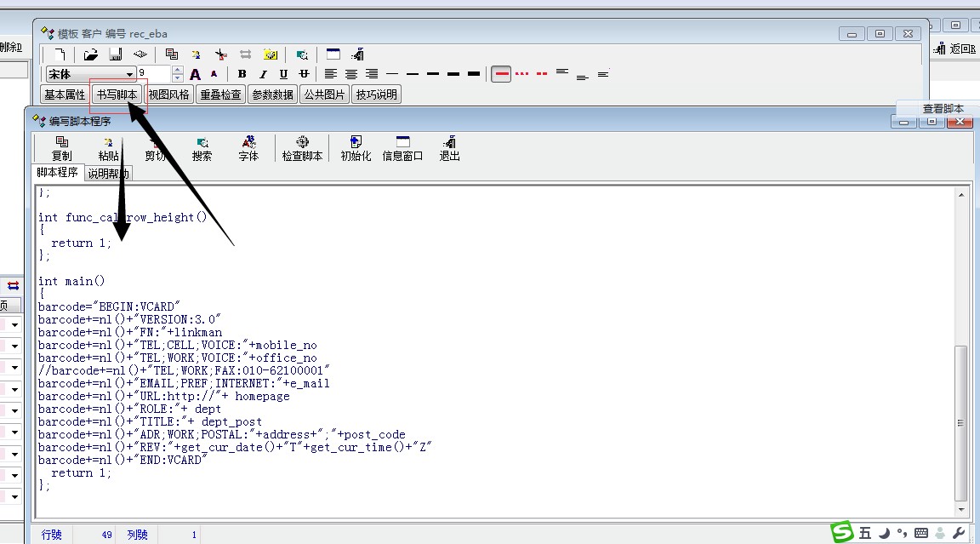Open the 信息窗口 (Info Window)
This screenshot has height=544, width=980.
click(x=402, y=148)
